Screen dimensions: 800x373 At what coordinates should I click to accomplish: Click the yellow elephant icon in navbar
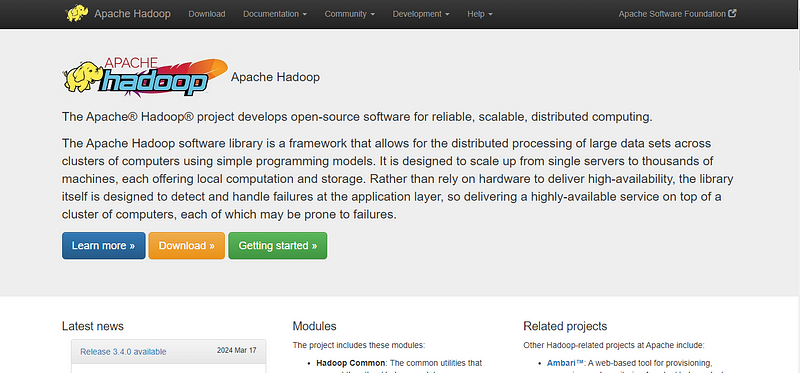click(77, 13)
